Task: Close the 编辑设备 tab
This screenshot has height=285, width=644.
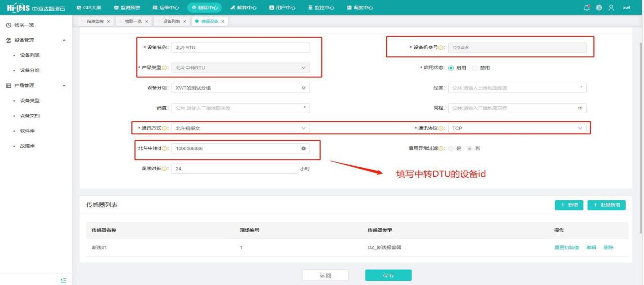Action: pos(223,21)
